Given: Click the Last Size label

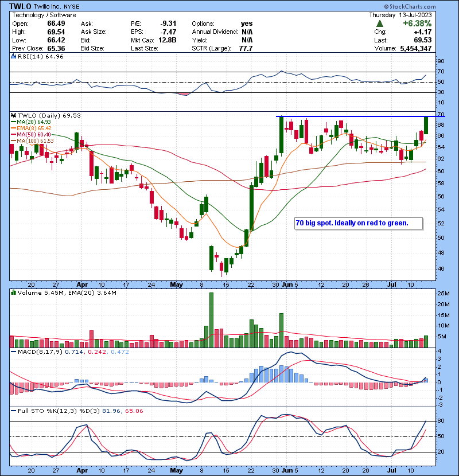Looking at the screenshot, I should (144, 48).
